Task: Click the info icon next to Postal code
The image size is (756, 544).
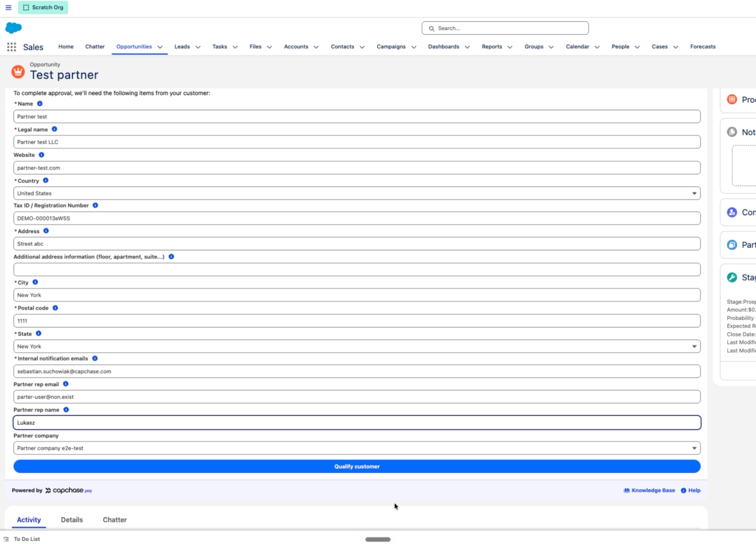Action: (55, 308)
